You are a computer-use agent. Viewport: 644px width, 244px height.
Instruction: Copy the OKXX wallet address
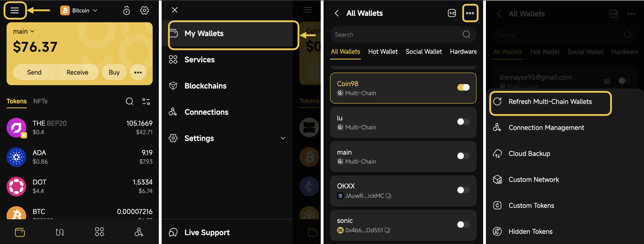click(x=388, y=196)
